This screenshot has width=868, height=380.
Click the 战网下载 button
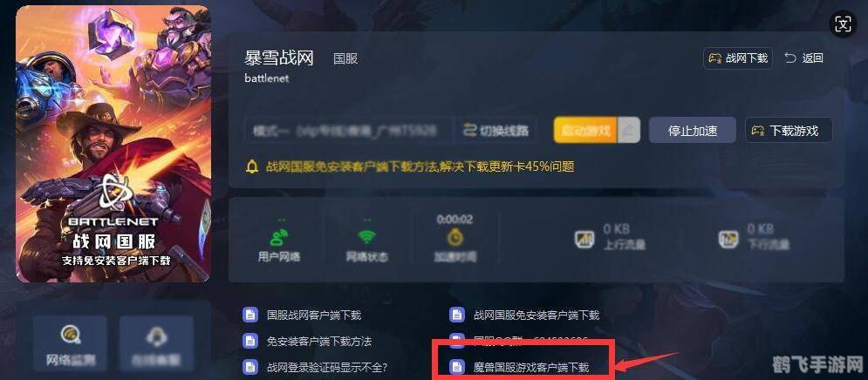pos(738,58)
